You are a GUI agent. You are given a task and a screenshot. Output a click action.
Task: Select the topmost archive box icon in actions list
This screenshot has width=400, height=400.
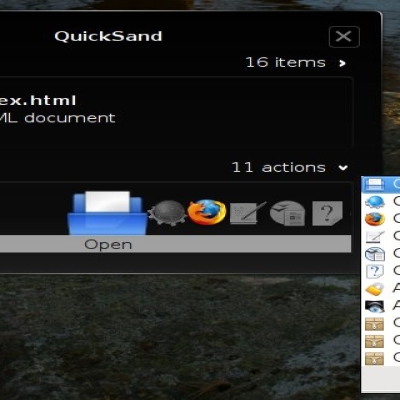point(375,324)
